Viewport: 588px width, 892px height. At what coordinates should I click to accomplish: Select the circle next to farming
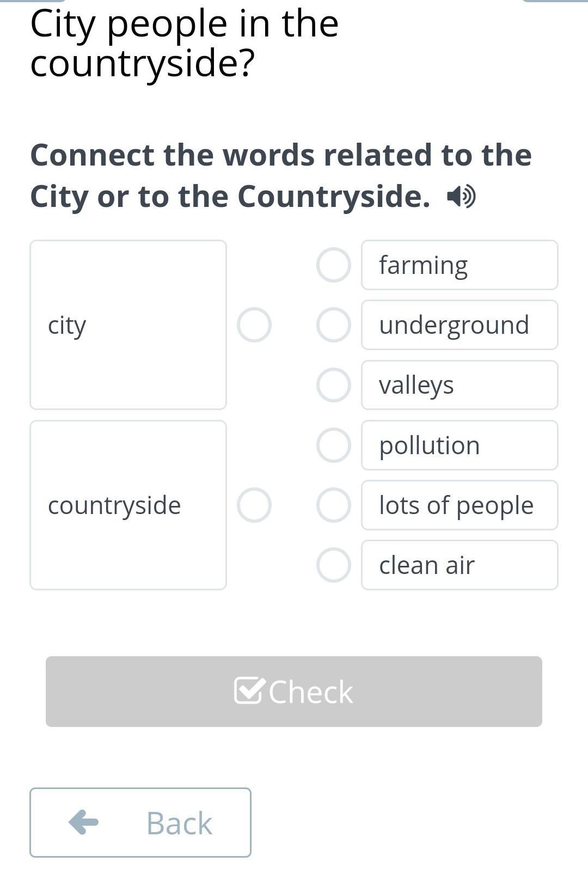pyautogui.click(x=333, y=265)
